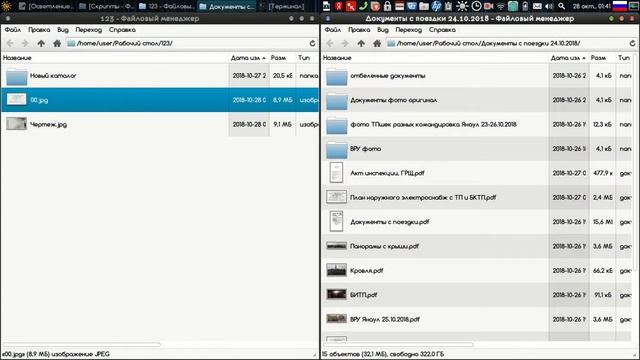Select the Документы фото оригинал folder

click(x=477, y=100)
